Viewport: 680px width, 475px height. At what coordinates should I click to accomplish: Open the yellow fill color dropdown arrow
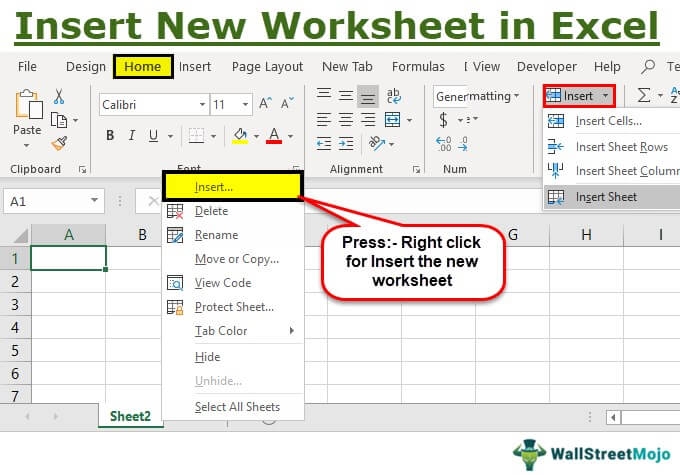[x=255, y=136]
